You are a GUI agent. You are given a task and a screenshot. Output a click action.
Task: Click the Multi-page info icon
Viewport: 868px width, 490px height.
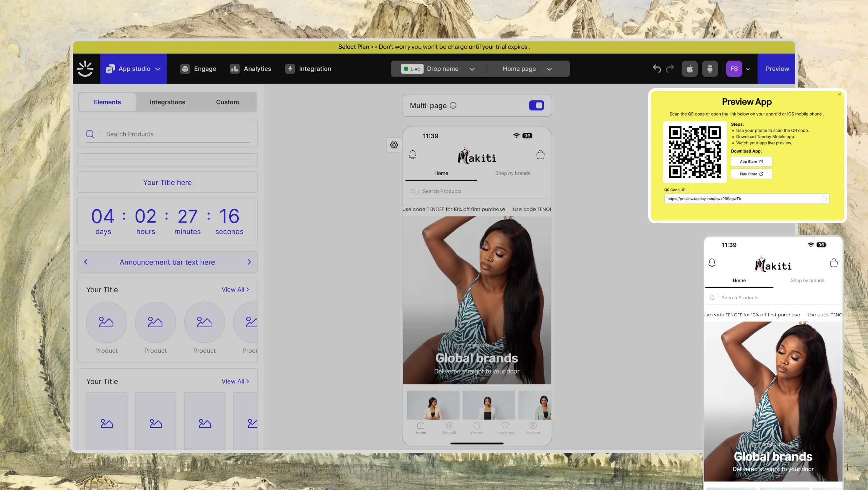[x=453, y=105]
